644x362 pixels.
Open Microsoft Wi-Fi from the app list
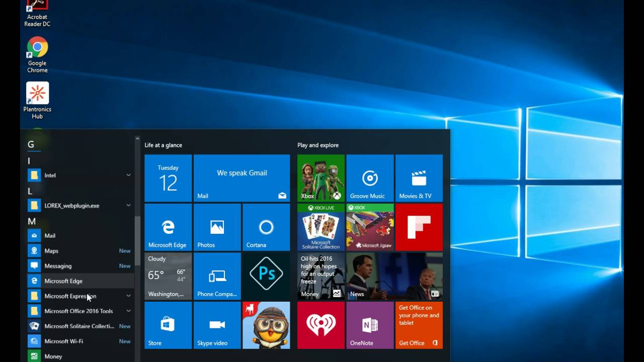click(x=80, y=341)
